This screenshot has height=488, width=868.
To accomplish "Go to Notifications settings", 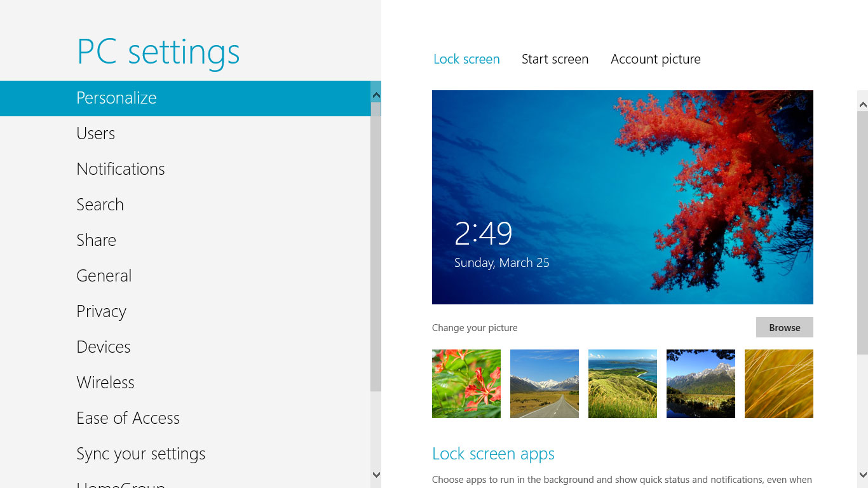I will (186, 169).
